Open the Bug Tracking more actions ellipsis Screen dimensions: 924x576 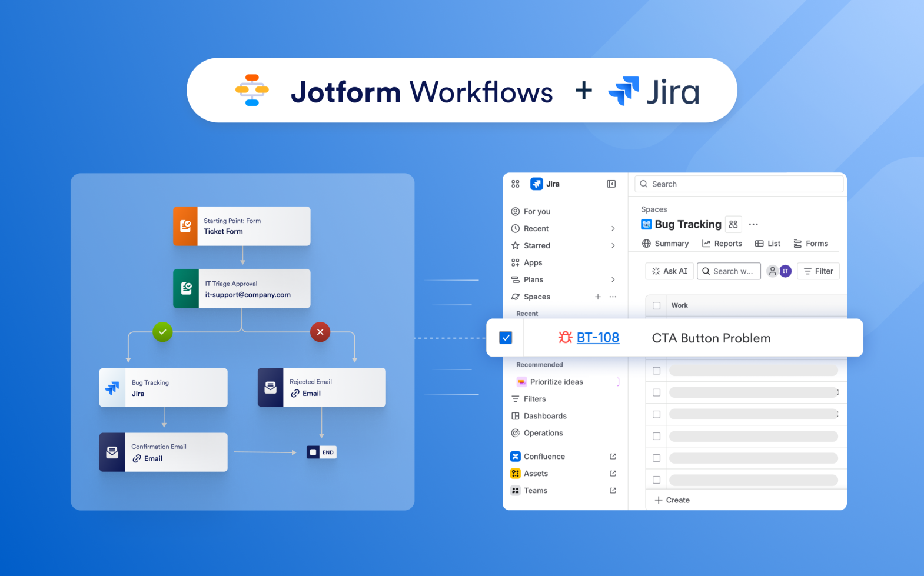[x=753, y=224]
